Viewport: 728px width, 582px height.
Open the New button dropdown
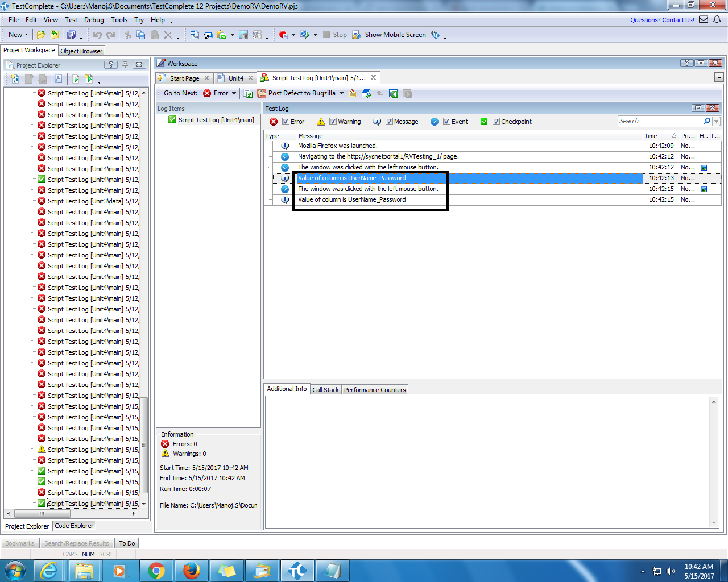point(26,35)
